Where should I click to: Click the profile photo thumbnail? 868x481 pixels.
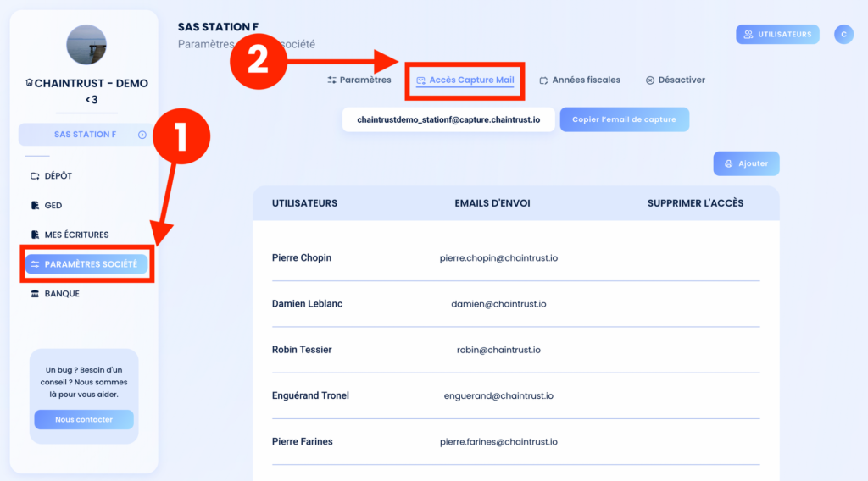(x=86, y=45)
